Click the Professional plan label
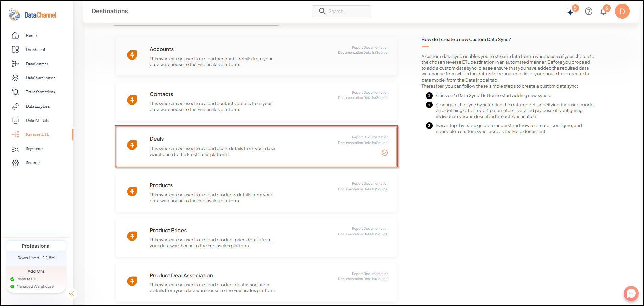Image resolution: width=644 pixels, height=306 pixels. pos(36,246)
